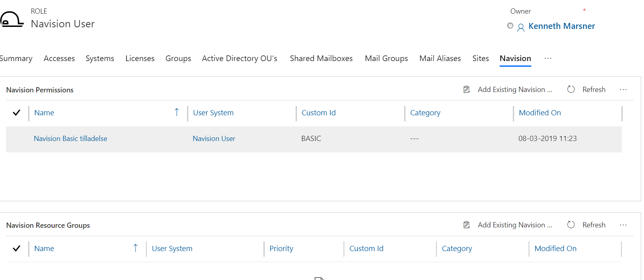This screenshot has height=280, width=644.
Task: Toggle select-all checkmark in Resource Groups grid
Action: click(x=16, y=249)
